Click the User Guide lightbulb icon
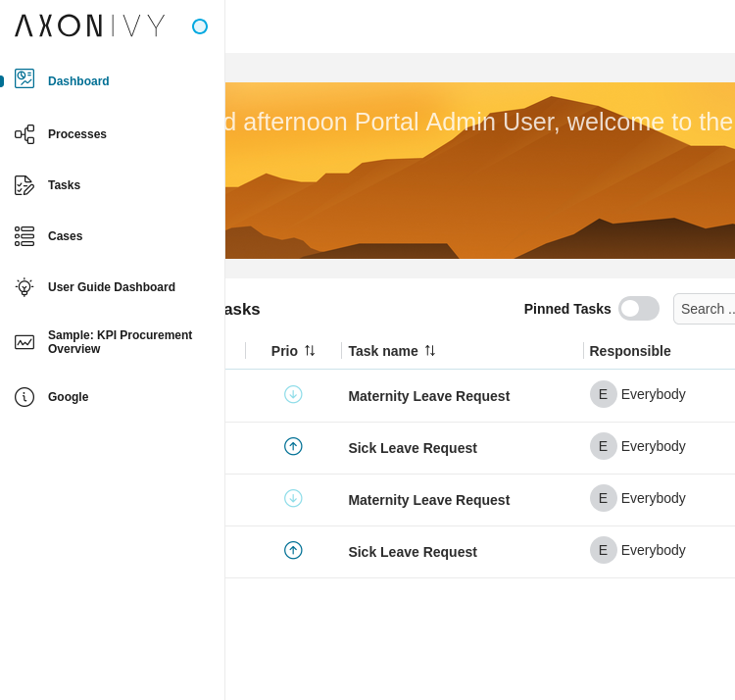Viewport: 735px width, 700px height. click(x=24, y=287)
